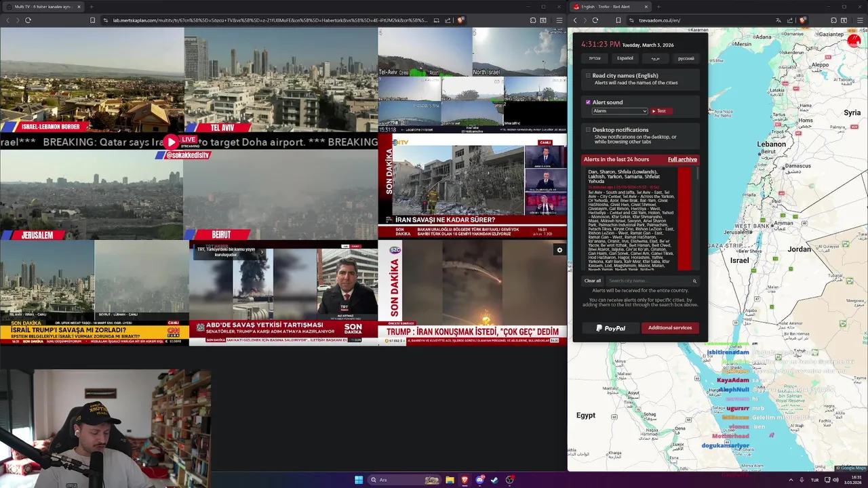Switch to English - Tzofar - Red Alert tab
The image size is (868, 488).
(x=610, y=7)
